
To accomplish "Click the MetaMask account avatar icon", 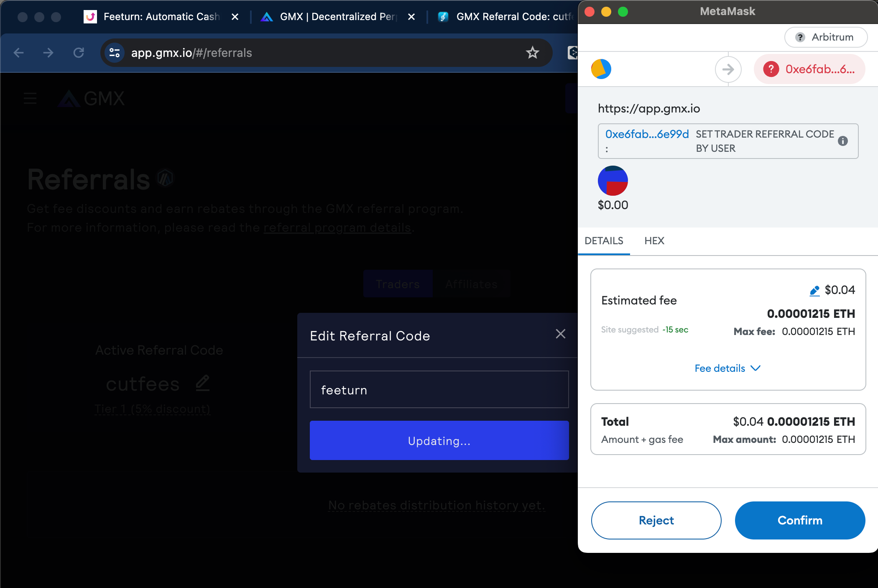I will pos(601,69).
